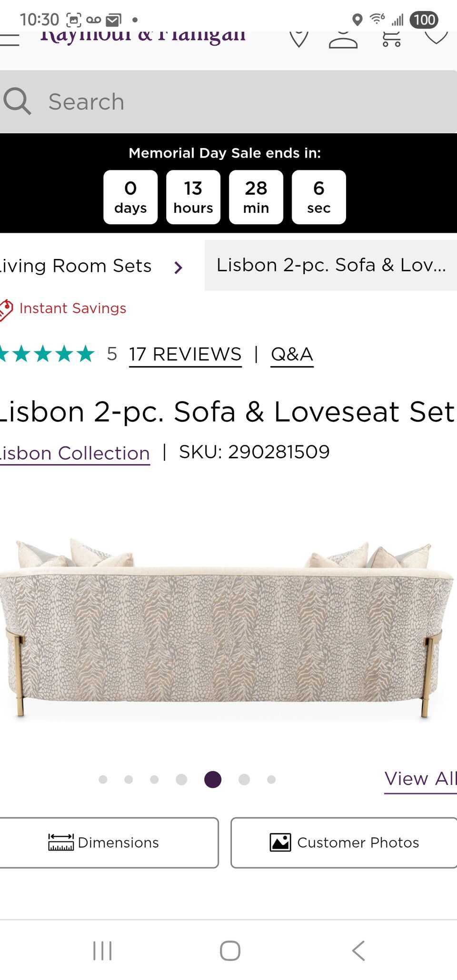The image size is (457, 980).
Task: Open the Lisbon Collection link
Action: (x=75, y=453)
